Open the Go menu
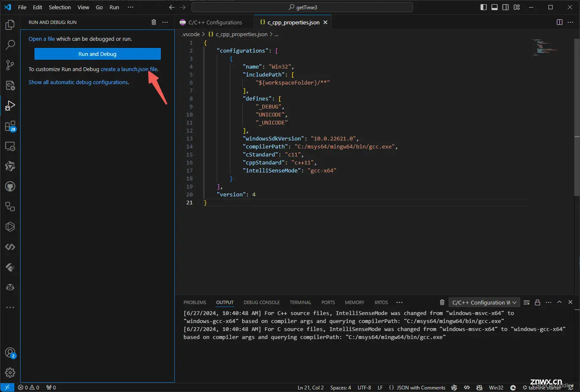 [x=99, y=7]
